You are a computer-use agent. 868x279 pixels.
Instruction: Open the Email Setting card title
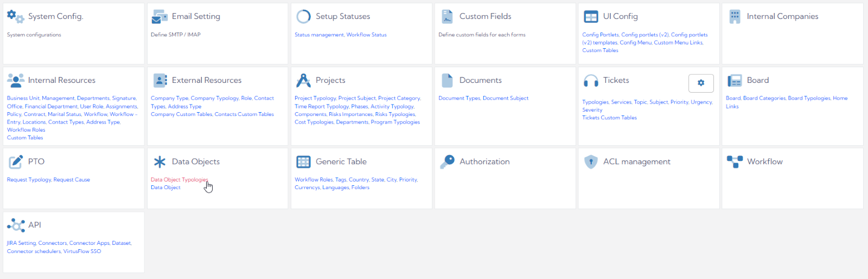[x=196, y=16]
